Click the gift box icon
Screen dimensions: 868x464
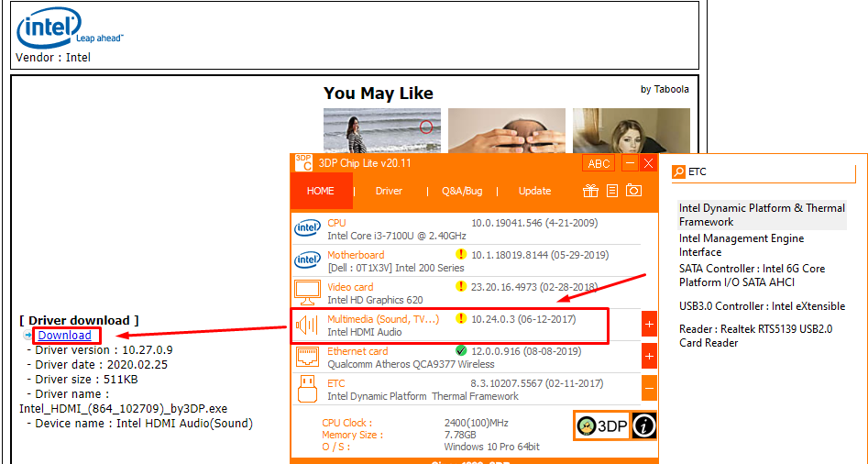click(x=590, y=191)
